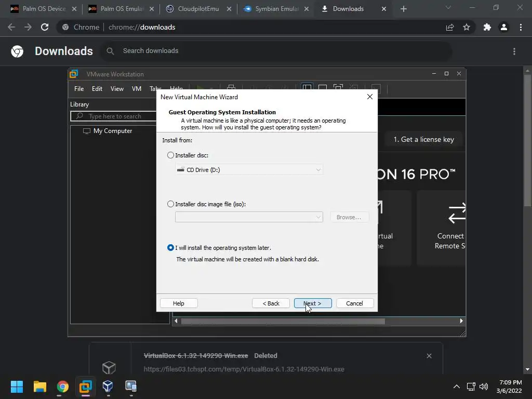Click Chrome forward arrow

(28, 27)
